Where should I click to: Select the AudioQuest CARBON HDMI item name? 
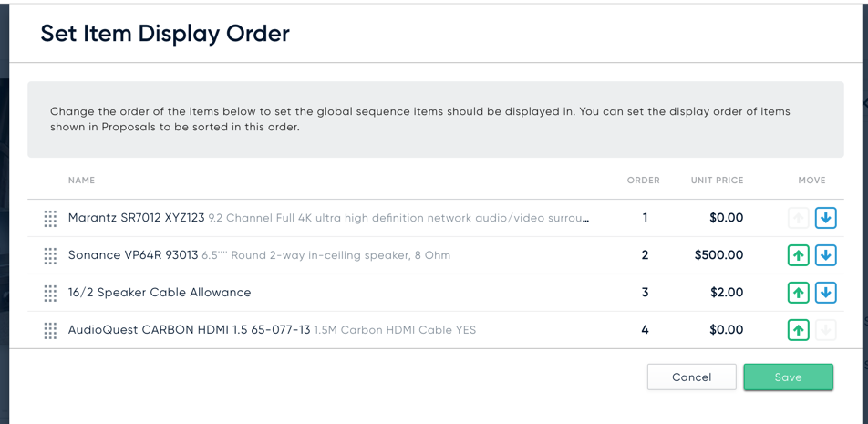[x=190, y=330]
